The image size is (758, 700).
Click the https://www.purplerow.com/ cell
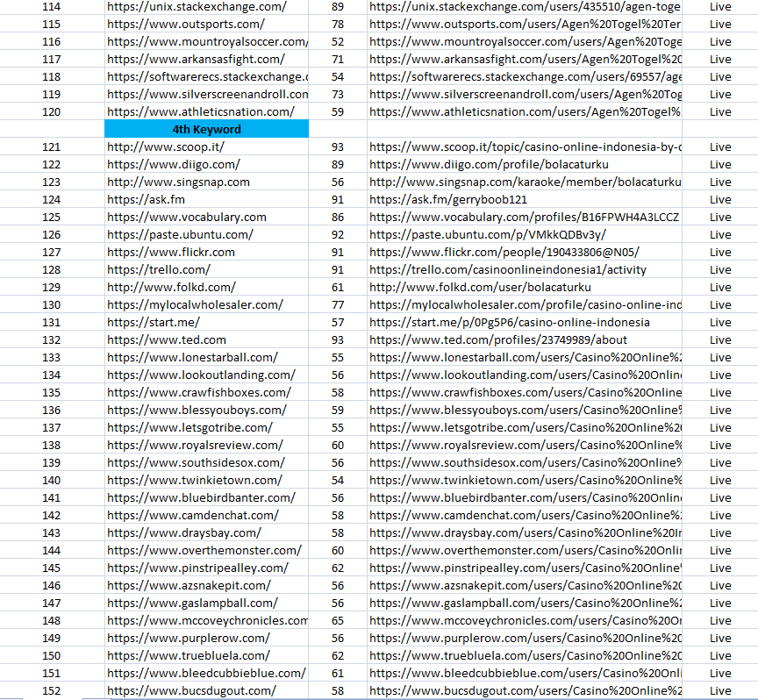[x=206, y=638]
